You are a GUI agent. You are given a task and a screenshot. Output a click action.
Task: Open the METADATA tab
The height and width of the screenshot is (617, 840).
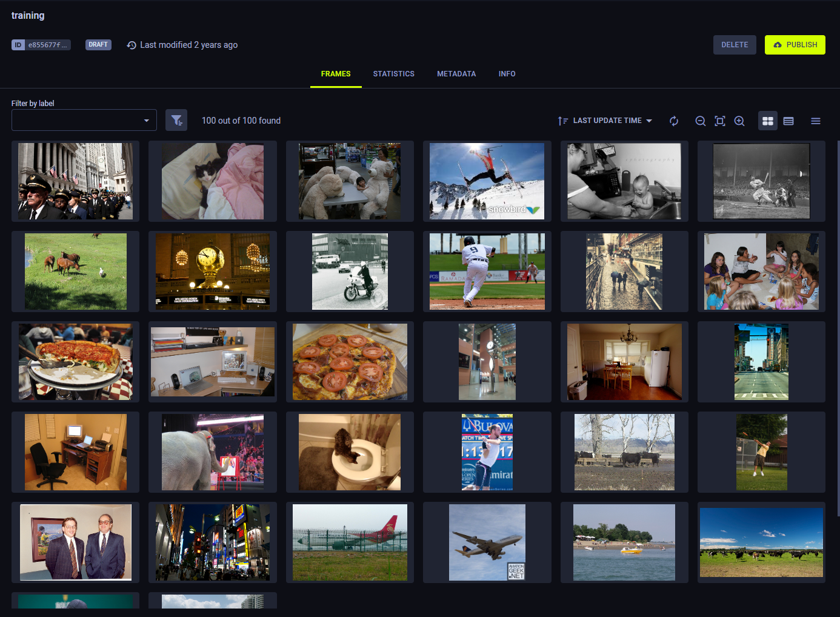[456, 73]
